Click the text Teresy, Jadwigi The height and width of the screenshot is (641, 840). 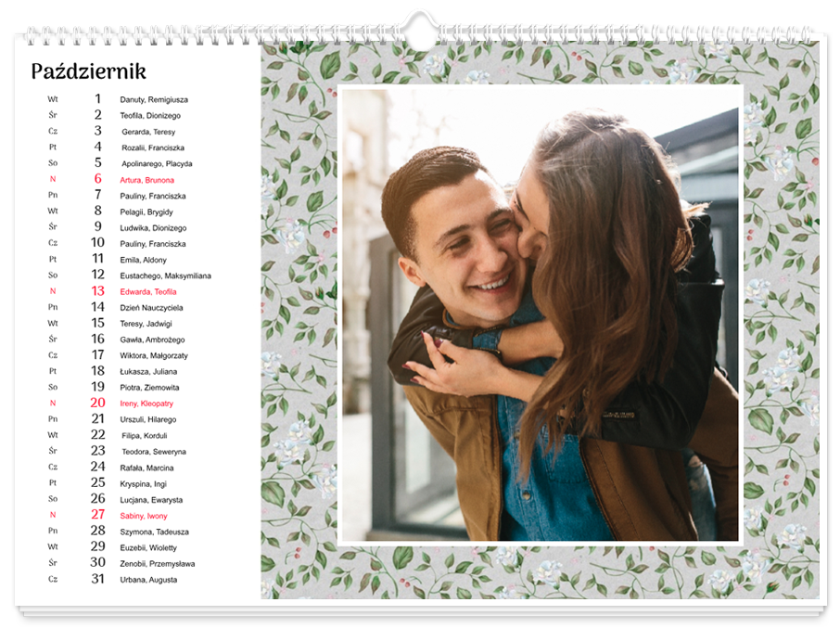click(x=146, y=325)
